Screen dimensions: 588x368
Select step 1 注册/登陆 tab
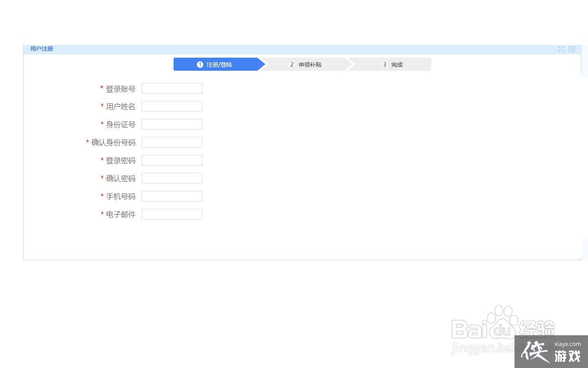pyautogui.click(x=219, y=64)
